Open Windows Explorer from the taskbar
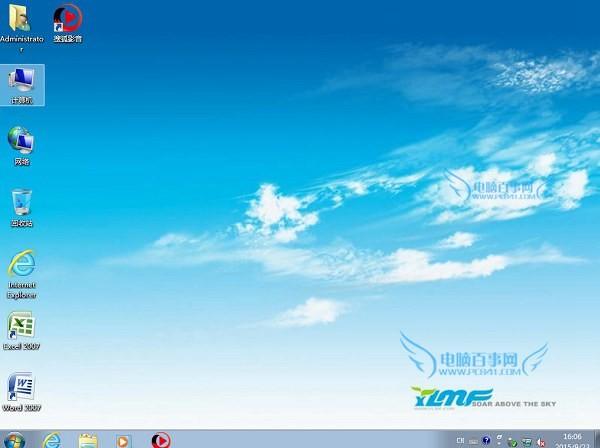 pos(88,440)
